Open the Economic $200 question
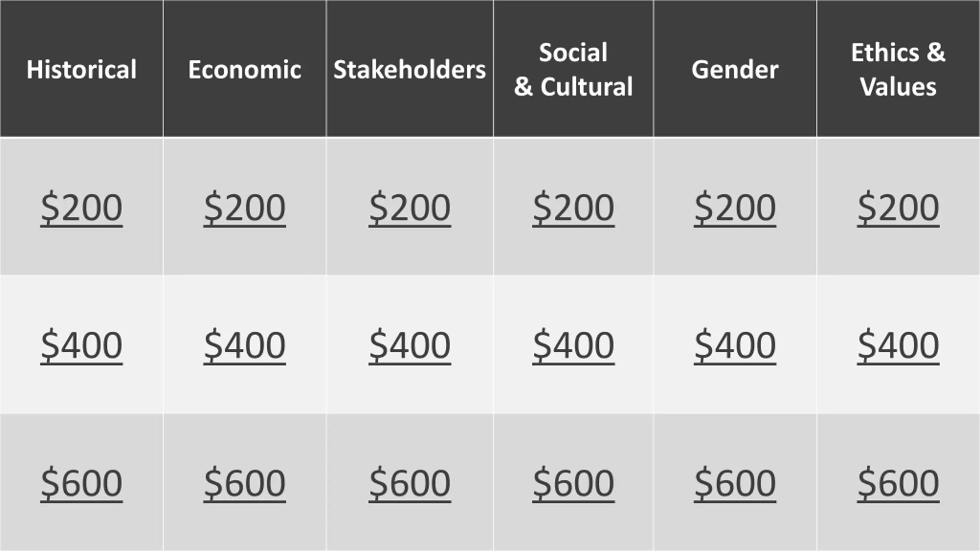 tap(245, 207)
